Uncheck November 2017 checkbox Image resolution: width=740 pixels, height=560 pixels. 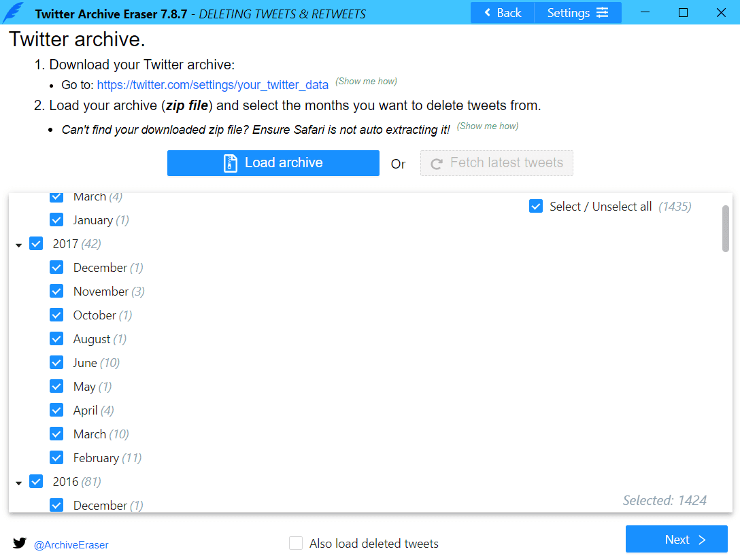point(57,292)
